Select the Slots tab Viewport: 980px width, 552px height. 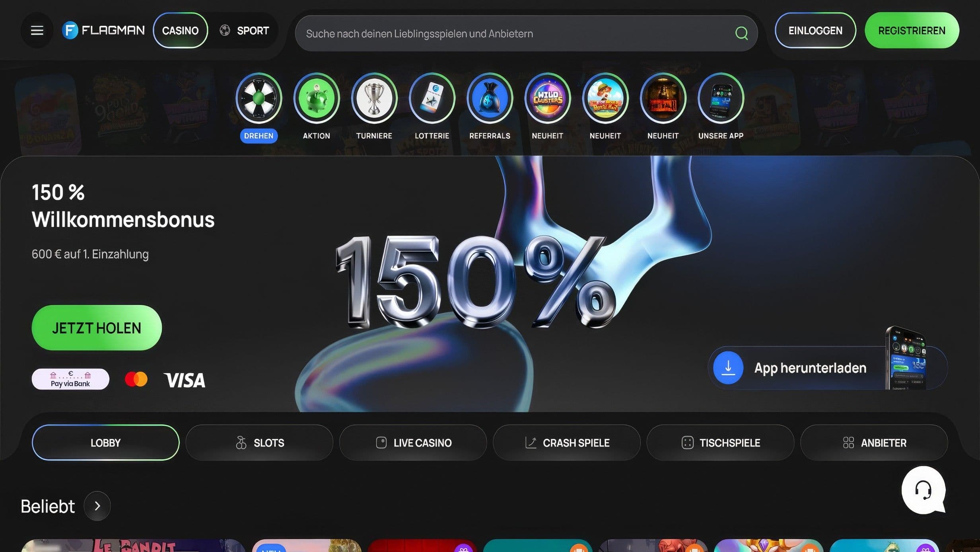pyautogui.click(x=259, y=443)
